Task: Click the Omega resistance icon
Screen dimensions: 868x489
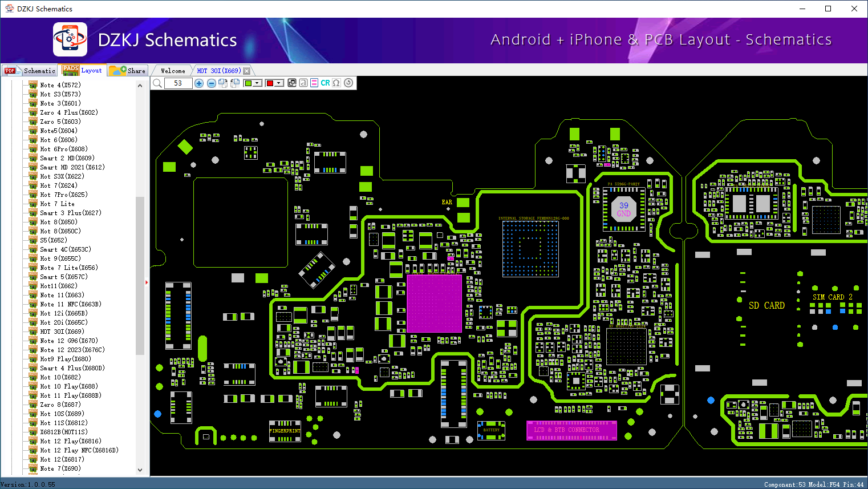Action: coord(336,83)
